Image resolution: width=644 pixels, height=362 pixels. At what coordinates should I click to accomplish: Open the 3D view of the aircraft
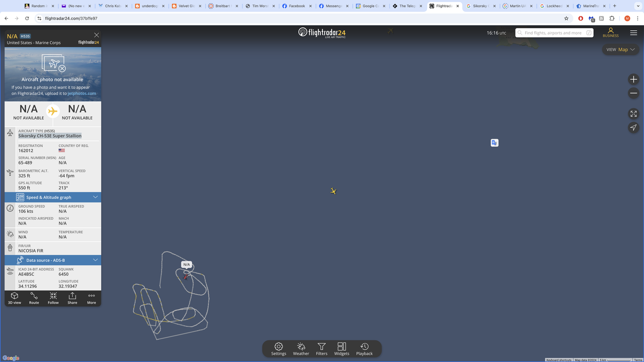15,298
